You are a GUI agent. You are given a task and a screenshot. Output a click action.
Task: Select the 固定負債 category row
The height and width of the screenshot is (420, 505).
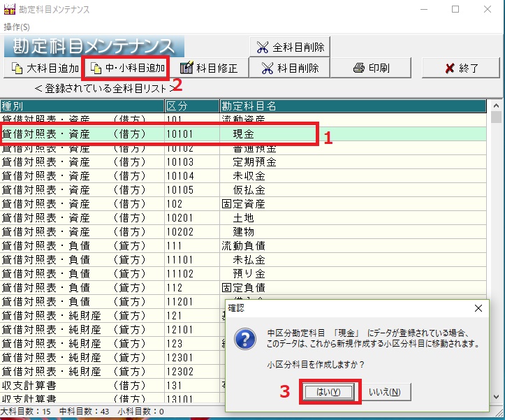[243, 287]
